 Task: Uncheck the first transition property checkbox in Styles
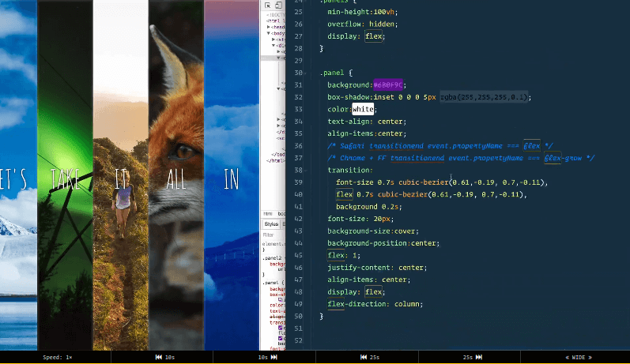pos(281,328)
